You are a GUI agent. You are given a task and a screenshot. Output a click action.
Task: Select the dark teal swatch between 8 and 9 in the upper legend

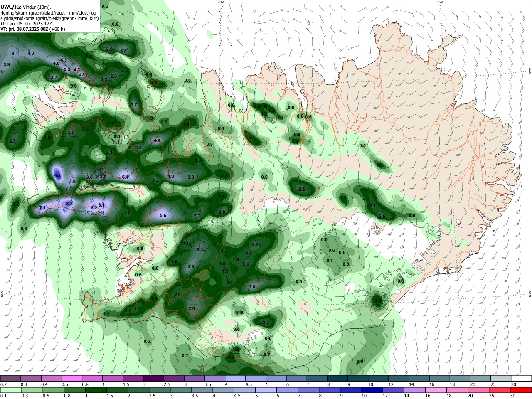pyautogui.click(x=337, y=378)
